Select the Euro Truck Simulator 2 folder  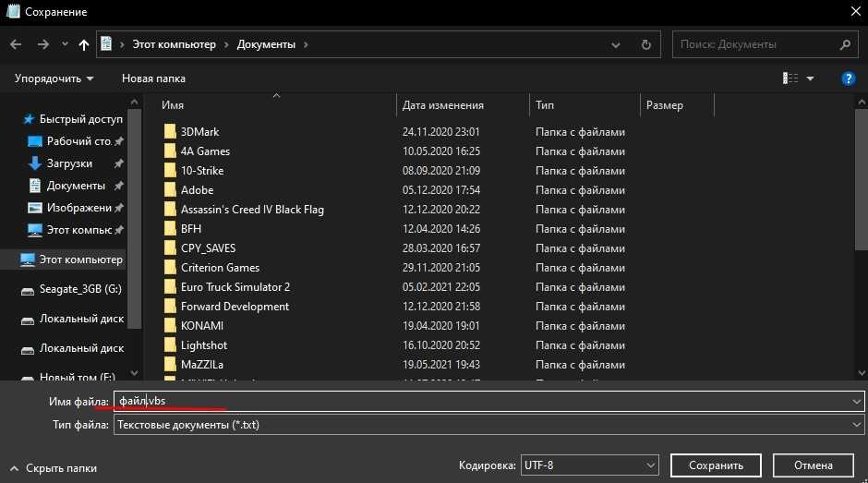[x=235, y=287]
